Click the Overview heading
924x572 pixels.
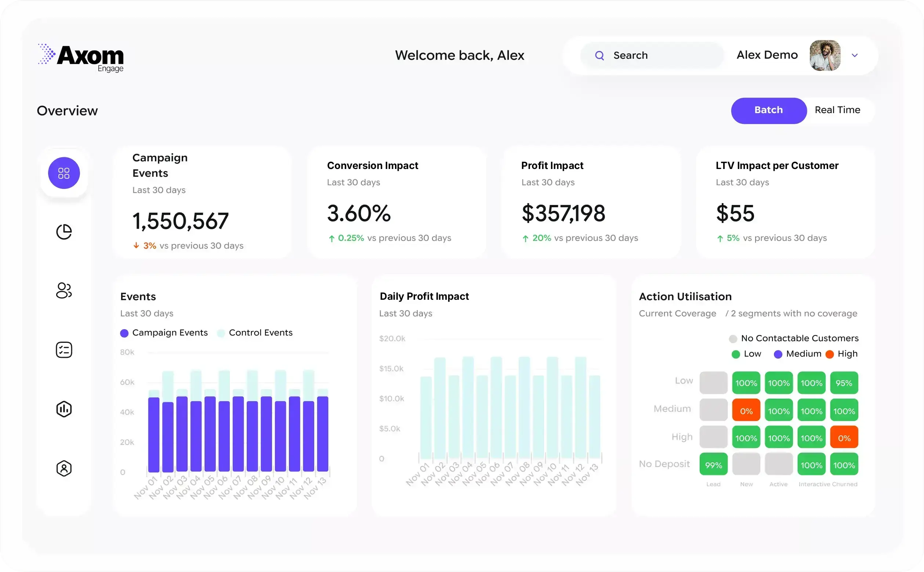[67, 111]
